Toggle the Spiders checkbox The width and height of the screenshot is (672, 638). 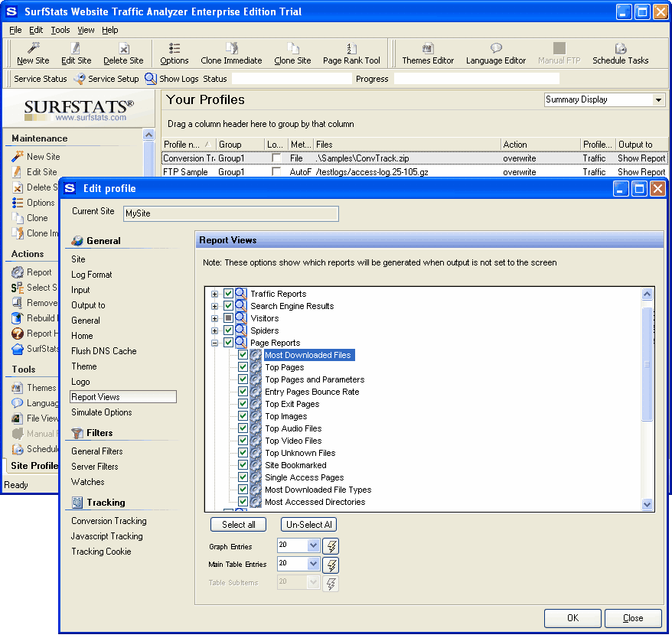pos(228,330)
